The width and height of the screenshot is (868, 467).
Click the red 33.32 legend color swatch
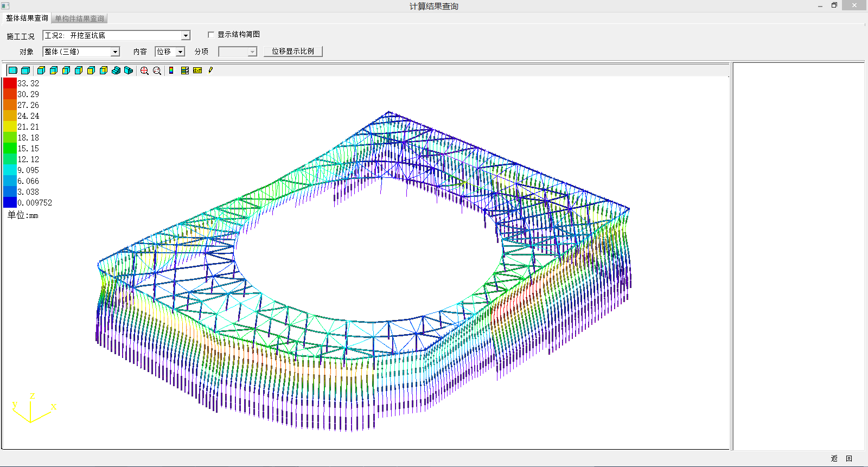(x=10, y=83)
